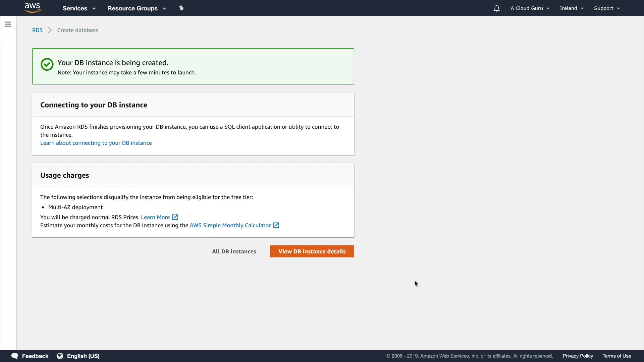Open Learn about connecting to your DB instance
Screen dimensions: 644x362
tap(96, 143)
